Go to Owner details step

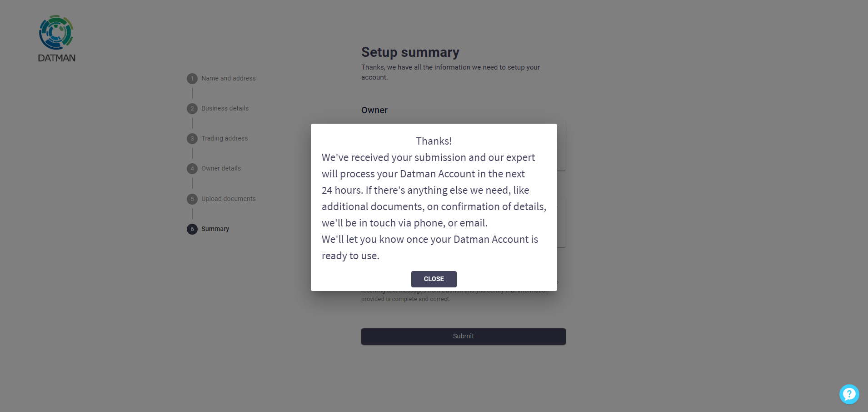(x=221, y=168)
